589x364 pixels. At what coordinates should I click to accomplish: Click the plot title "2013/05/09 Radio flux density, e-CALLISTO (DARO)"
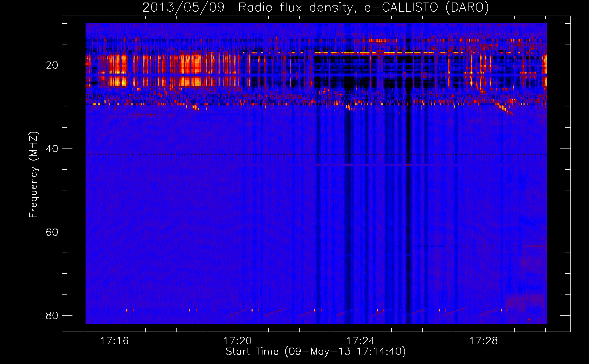click(316, 8)
